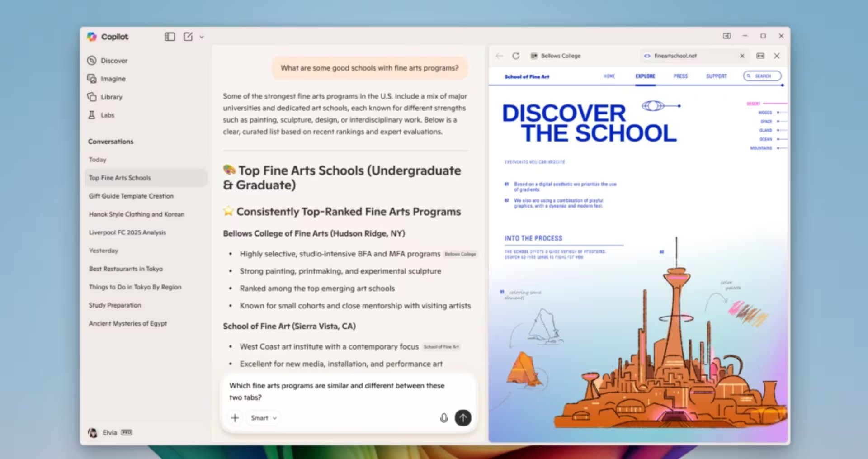Viewport: 868px width, 459px height.
Task: Open Labs from the sidebar
Action: (x=107, y=115)
